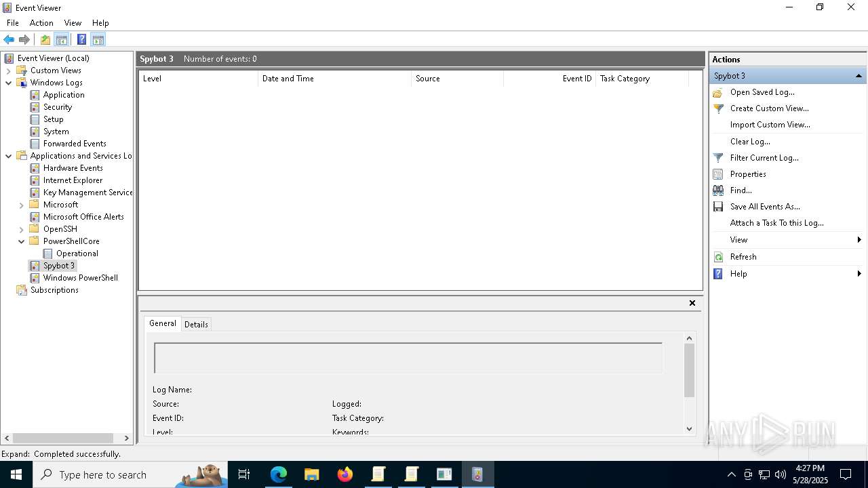Open the Help submenu arrow in Actions

859,274
